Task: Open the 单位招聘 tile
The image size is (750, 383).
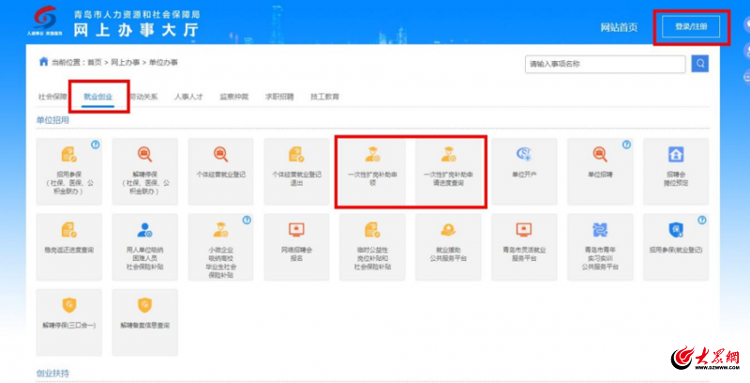Action: tap(600, 172)
